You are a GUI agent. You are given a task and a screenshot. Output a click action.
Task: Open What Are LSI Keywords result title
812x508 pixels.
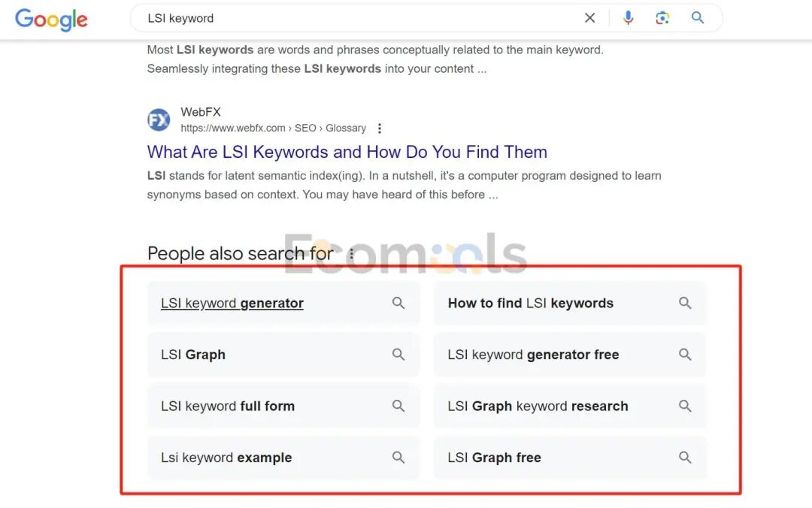tap(347, 152)
